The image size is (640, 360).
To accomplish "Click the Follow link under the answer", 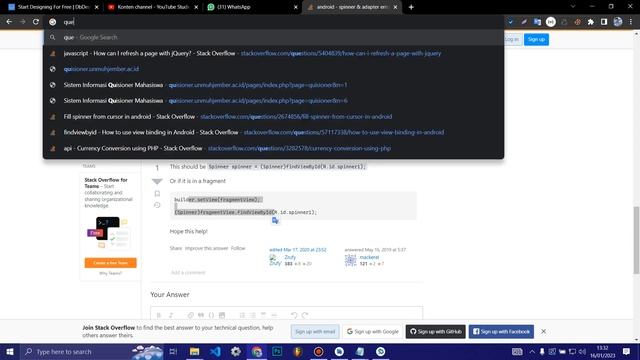I will click(238, 248).
